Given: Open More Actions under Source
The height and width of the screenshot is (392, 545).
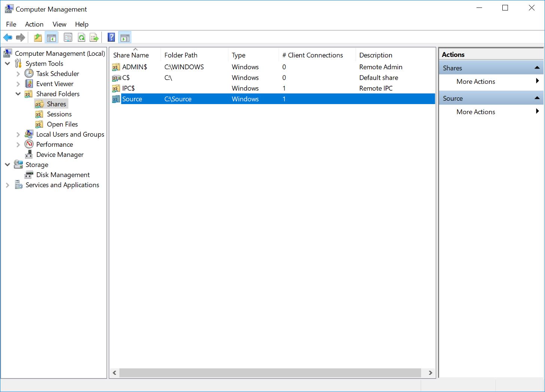Looking at the screenshot, I should [x=475, y=112].
